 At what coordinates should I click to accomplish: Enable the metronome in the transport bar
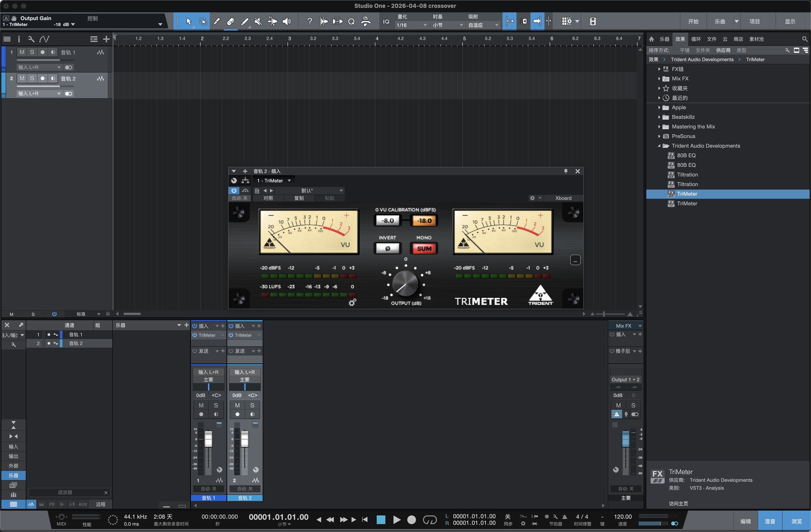pos(565,516)
